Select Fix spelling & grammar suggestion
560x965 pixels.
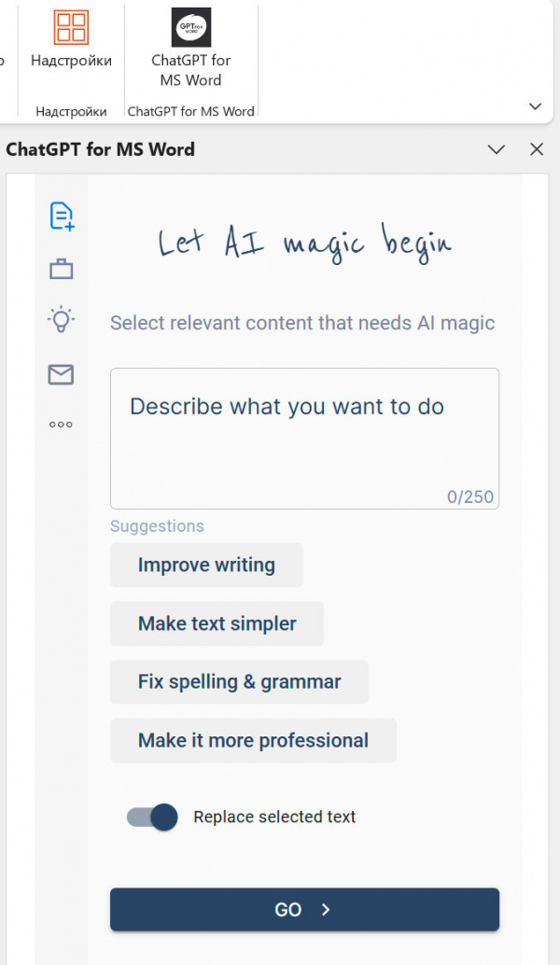click(x=239, y=682)
